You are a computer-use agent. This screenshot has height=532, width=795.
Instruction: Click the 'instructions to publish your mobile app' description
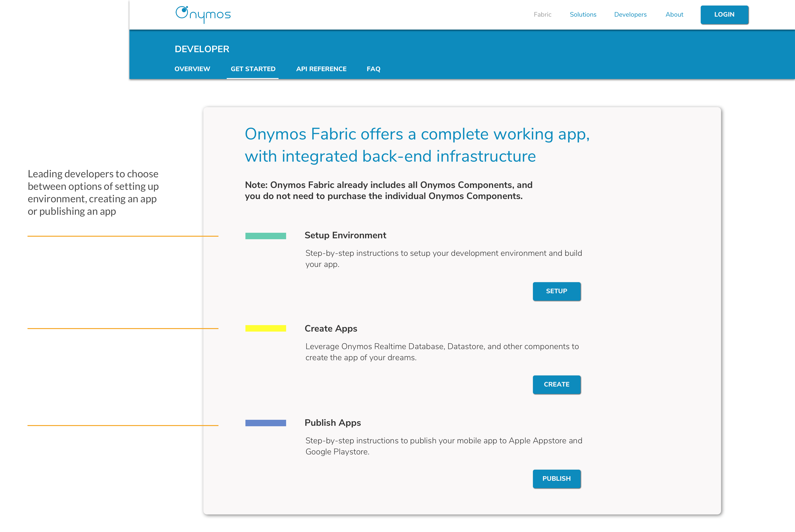tap(444, 446)
